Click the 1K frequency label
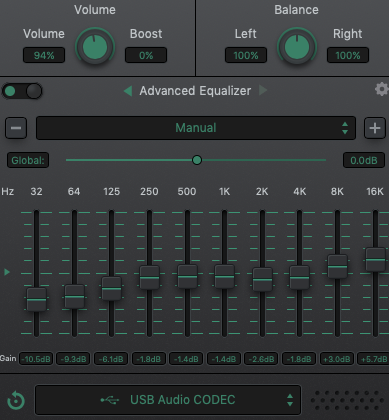Image resolution: width=389 pixels, height=420 pixels. 224,191
